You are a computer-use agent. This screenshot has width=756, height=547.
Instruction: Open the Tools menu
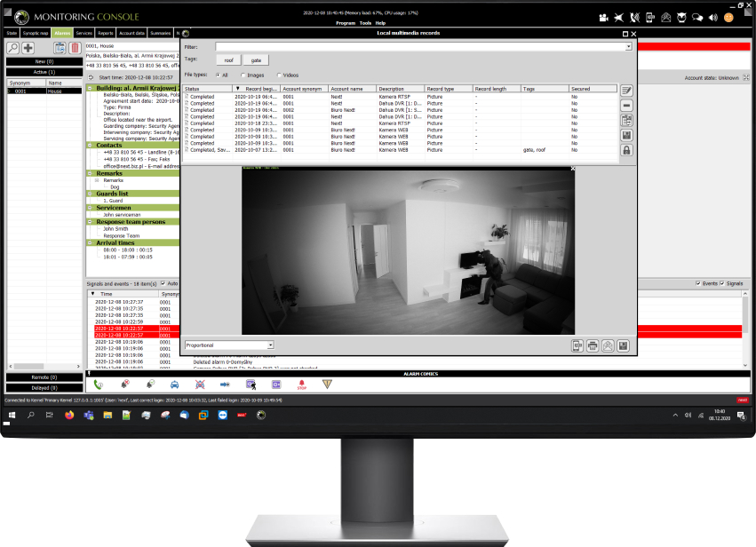[x=365, y=23]
